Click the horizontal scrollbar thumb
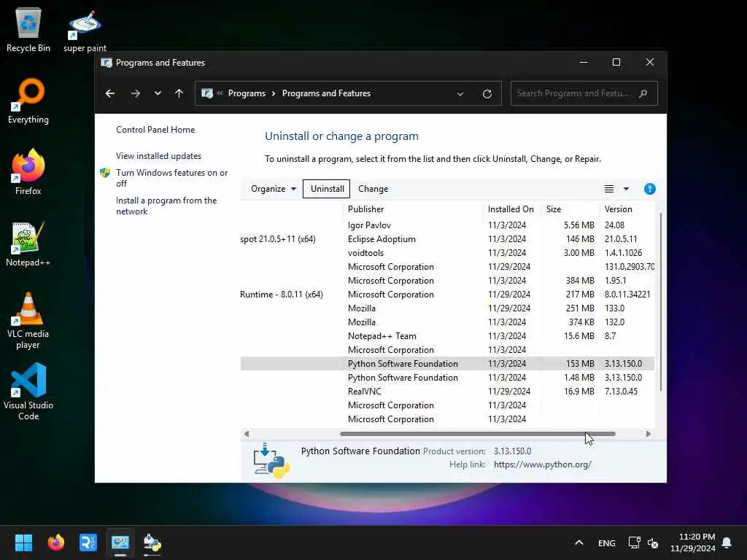This screenshot has width=747, height=560. tap(477, 433)
